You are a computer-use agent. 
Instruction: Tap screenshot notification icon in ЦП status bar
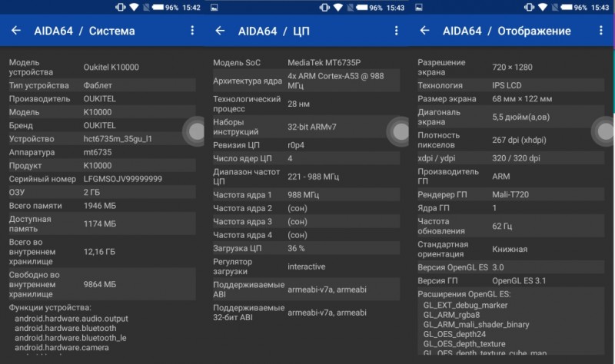click(x=214, y=8)
